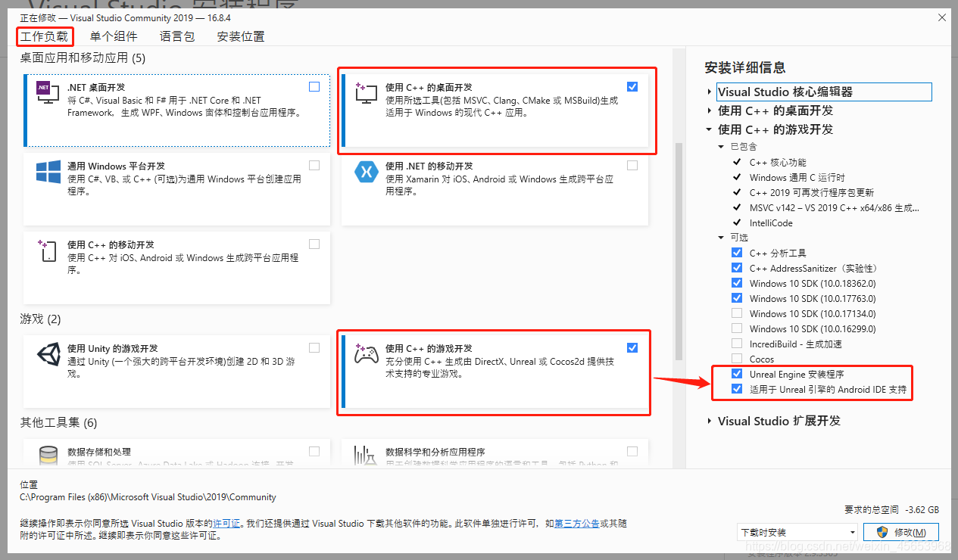Image resolution: width=958 pixels, height=560 pixels.
Task: Click C++ 2019 可再发行程序包更新 item
Action: 812,192
